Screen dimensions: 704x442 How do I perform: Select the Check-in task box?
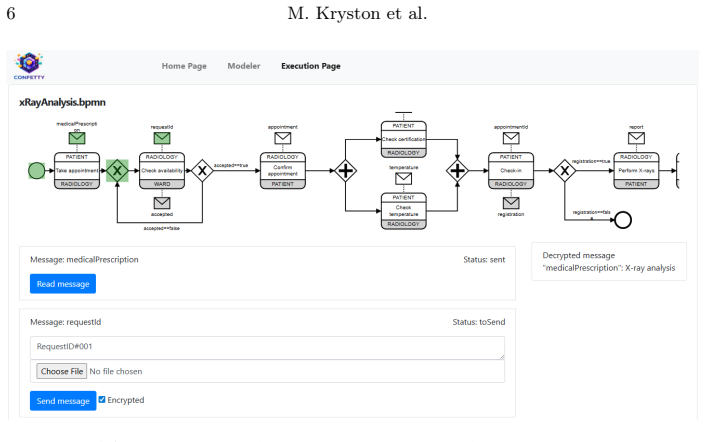pyautogui.click(x=510, y=171)
